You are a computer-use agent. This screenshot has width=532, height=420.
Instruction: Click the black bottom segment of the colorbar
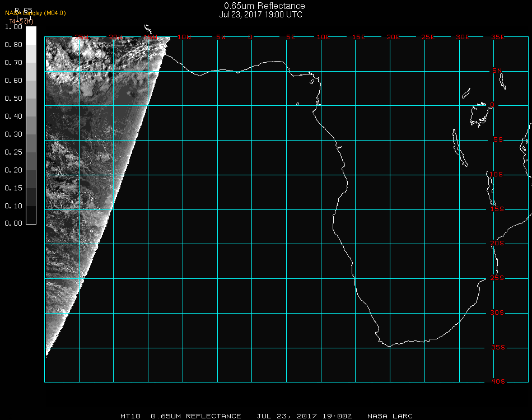click(x=31, y=214)
